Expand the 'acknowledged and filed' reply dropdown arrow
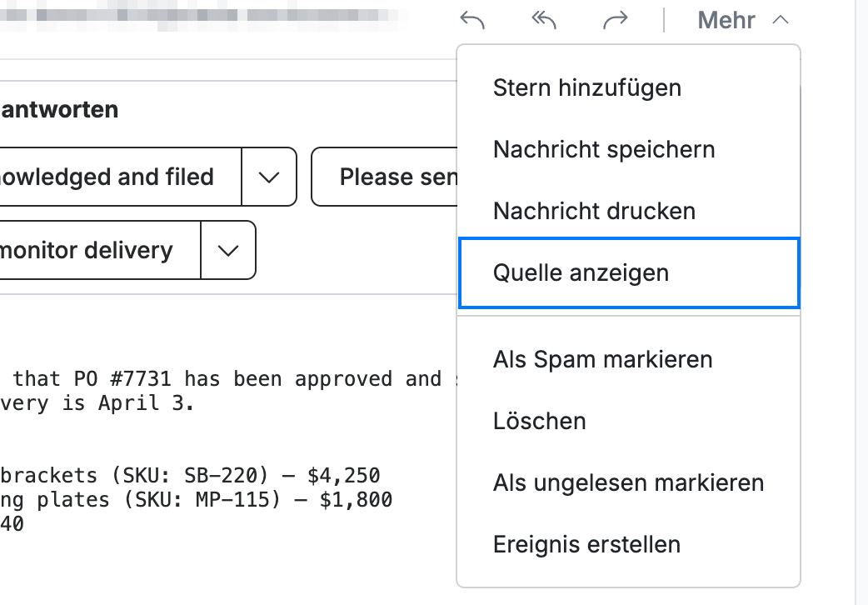The width and height of the screenshot is (868, 605). pyautogui.click(x=269, y=177)
